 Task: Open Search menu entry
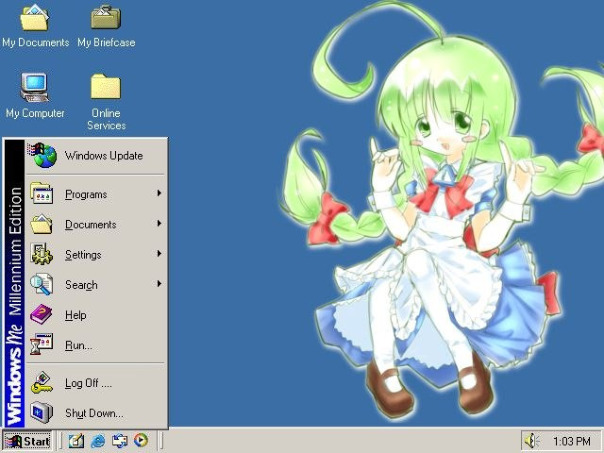(x=96, y=284)
